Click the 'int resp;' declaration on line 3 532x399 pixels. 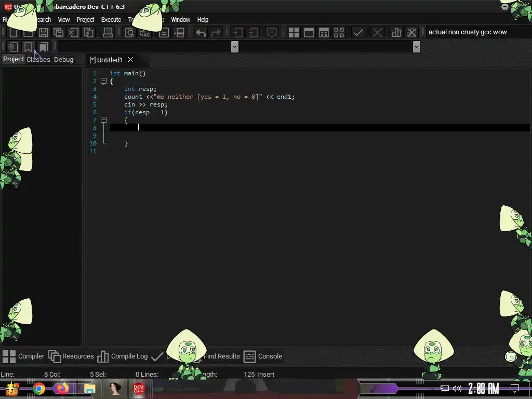coord(140,89)
